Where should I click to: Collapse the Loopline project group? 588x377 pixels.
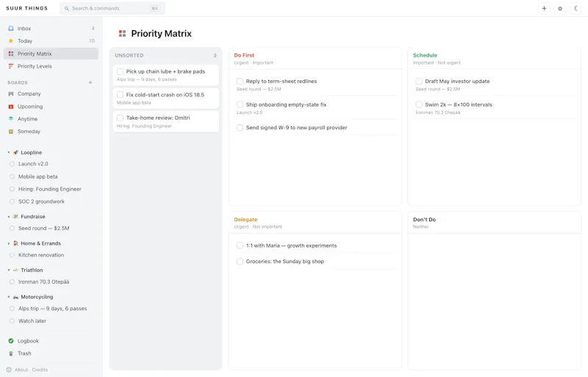[9, 153]
